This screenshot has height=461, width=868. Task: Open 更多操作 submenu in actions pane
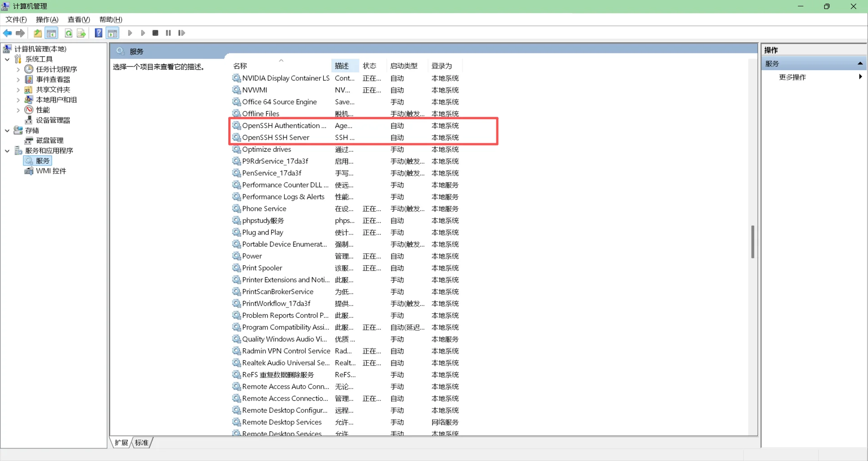tap(814, 77)
